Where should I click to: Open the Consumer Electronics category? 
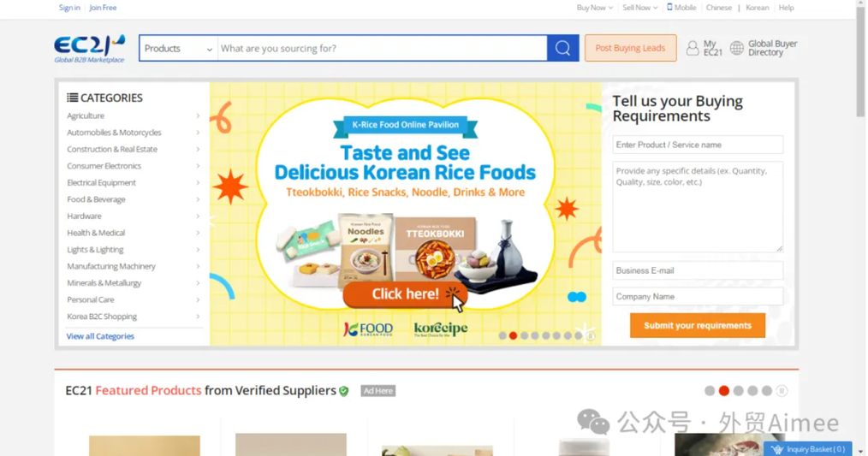point(104,166)
